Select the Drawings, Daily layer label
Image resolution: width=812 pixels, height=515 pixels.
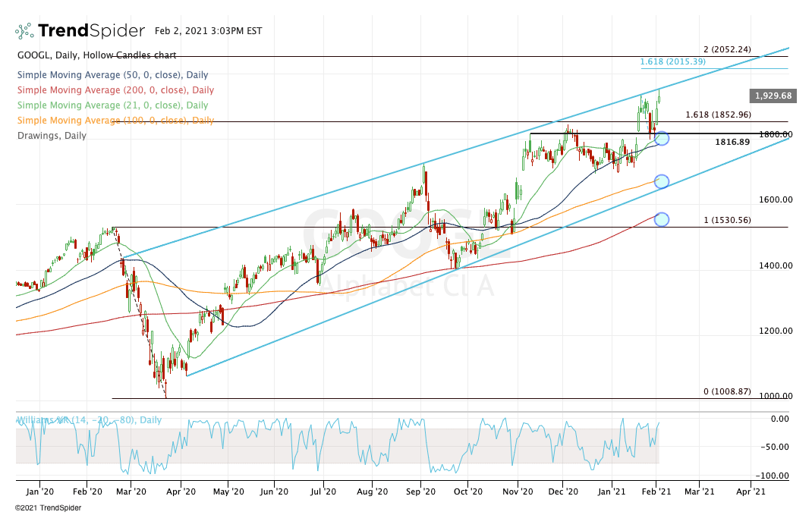tap(51, 135)
